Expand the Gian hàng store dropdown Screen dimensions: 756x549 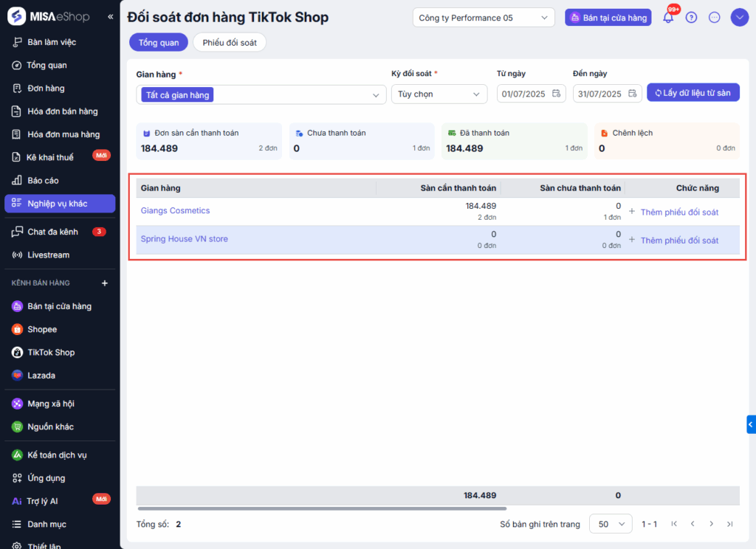[x=376, y=95]
